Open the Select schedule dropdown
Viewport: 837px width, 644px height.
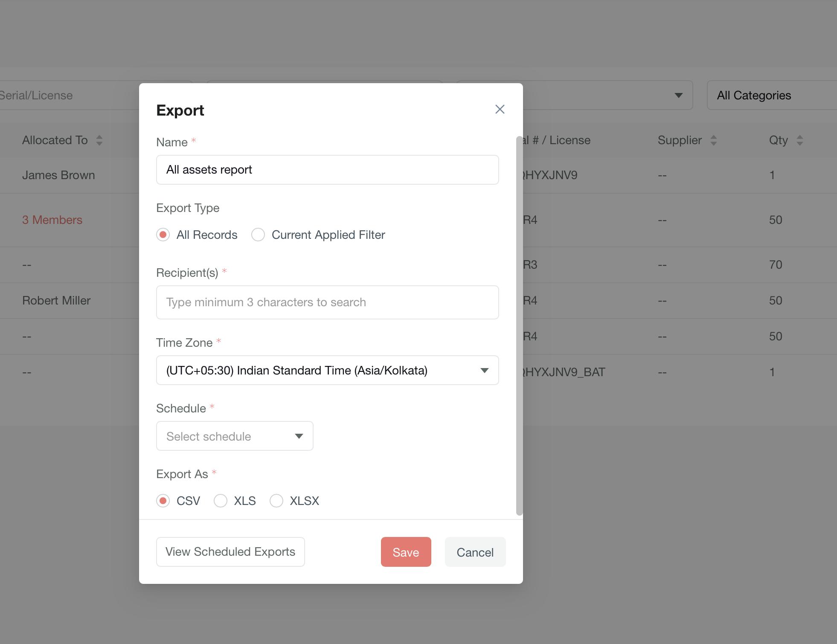coord(226,436)
